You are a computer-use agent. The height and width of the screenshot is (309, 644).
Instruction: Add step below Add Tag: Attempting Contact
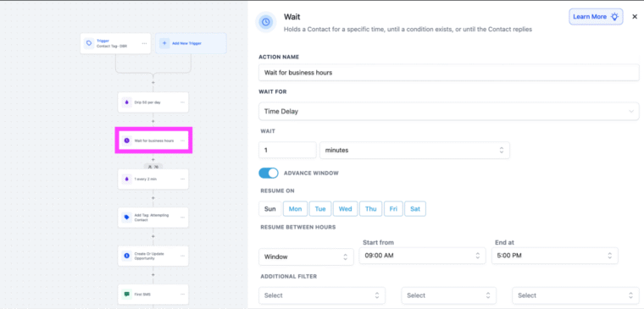[153, 236]
